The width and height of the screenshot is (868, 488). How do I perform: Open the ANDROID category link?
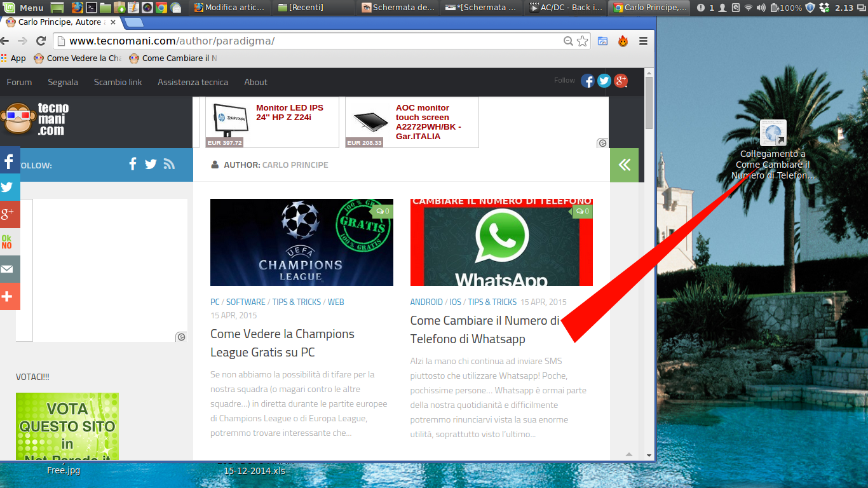[x=426, y=302]
